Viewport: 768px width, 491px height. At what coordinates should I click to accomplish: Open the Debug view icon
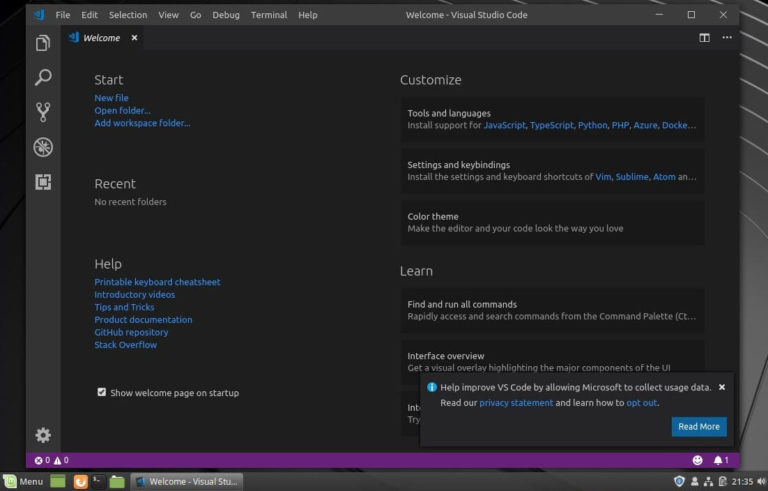coord(43,147)
